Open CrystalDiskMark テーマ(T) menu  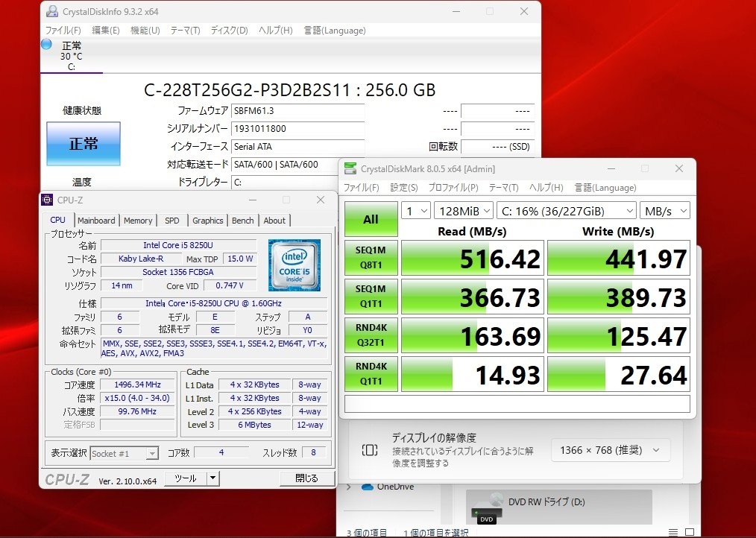[503, 188]
